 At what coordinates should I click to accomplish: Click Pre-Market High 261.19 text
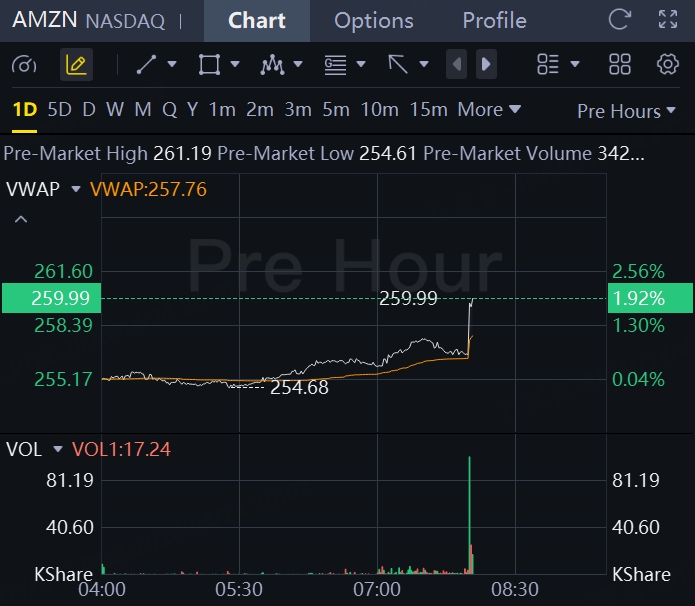pyautogui.click(x=107, y=153)
